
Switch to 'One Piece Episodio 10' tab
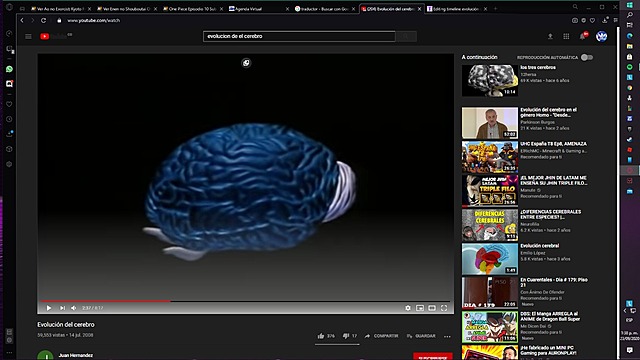pyautogui.click(x=192, y=9)
